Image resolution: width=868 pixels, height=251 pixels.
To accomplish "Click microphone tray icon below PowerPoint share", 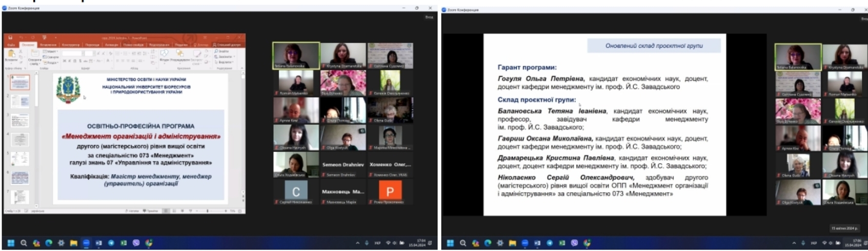I will (367, 243).
